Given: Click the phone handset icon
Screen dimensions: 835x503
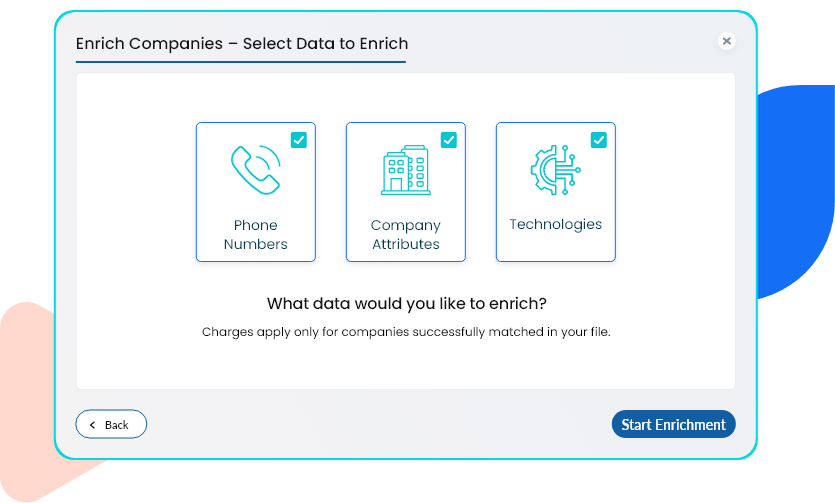Looking at the screenshot, I should (255, 169).
